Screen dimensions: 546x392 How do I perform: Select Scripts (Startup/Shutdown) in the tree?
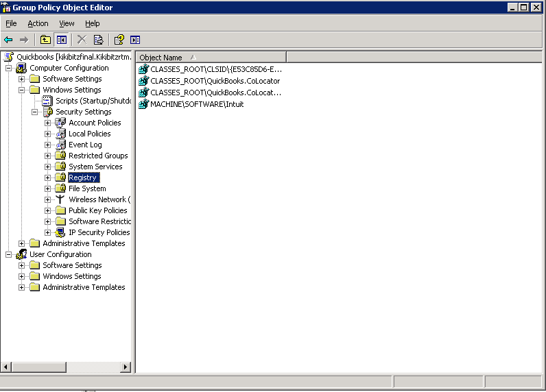point(93,101)
